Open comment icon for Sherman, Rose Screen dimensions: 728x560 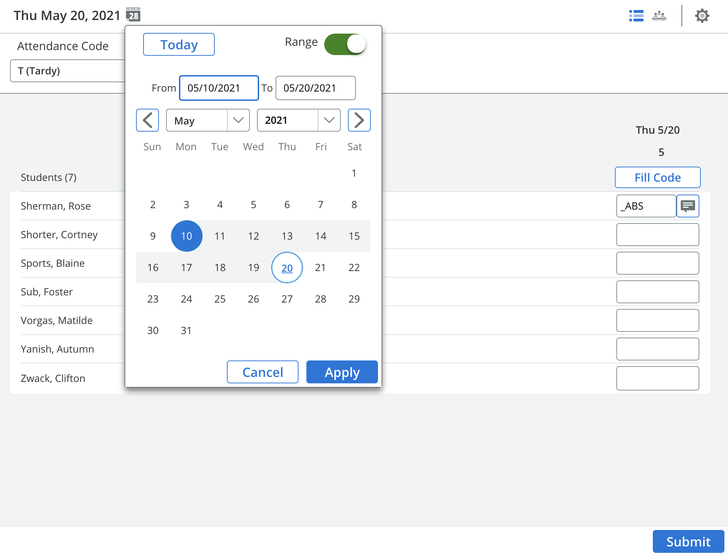[x=688, y=206]
